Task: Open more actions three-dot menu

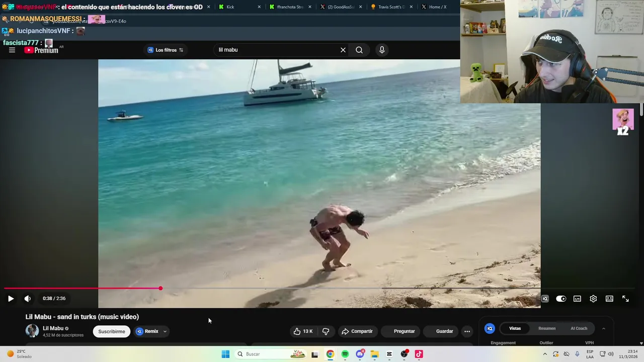Action: (x=467, y=331)
